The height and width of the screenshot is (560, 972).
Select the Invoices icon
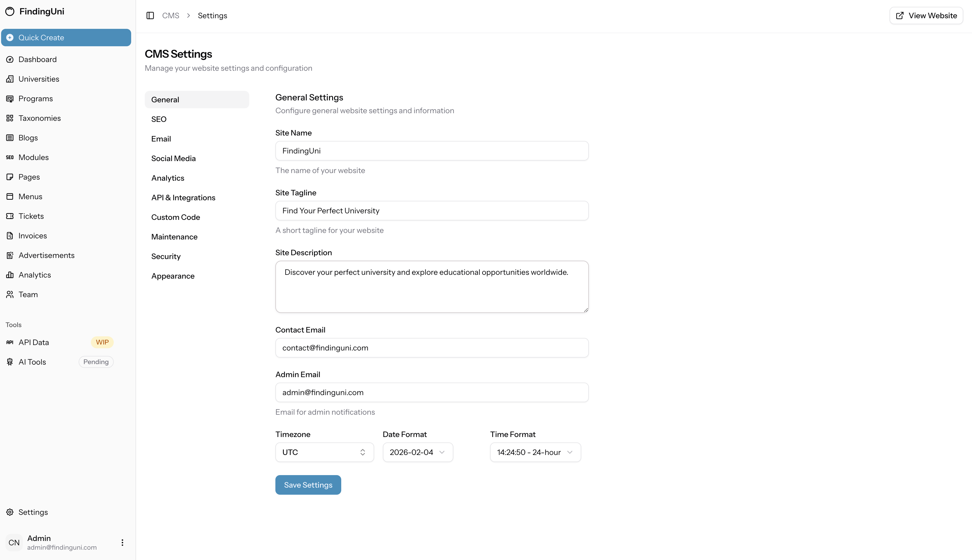point(10,235)
